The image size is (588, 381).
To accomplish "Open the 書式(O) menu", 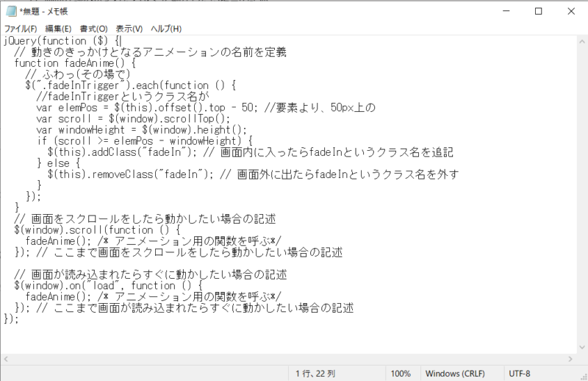I will 94,29.
